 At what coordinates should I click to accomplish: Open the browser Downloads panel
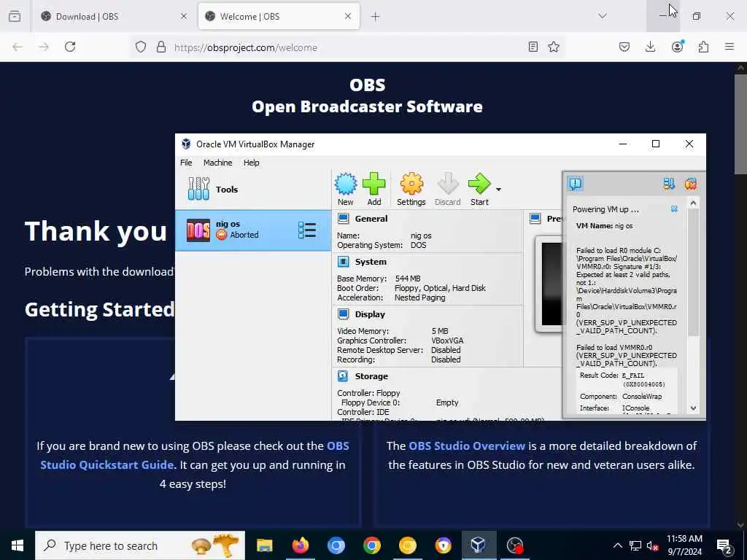point(650,47)
